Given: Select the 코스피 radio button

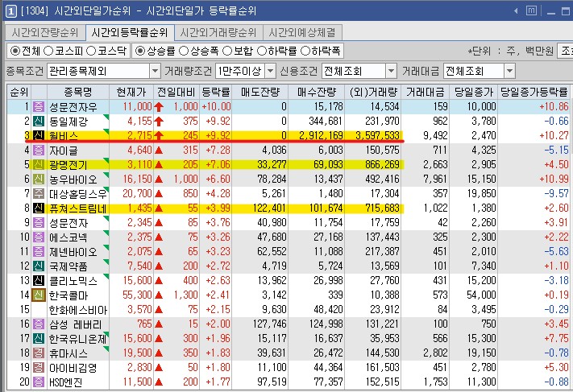Looking at the screenshot, I should tap(48, 51).
